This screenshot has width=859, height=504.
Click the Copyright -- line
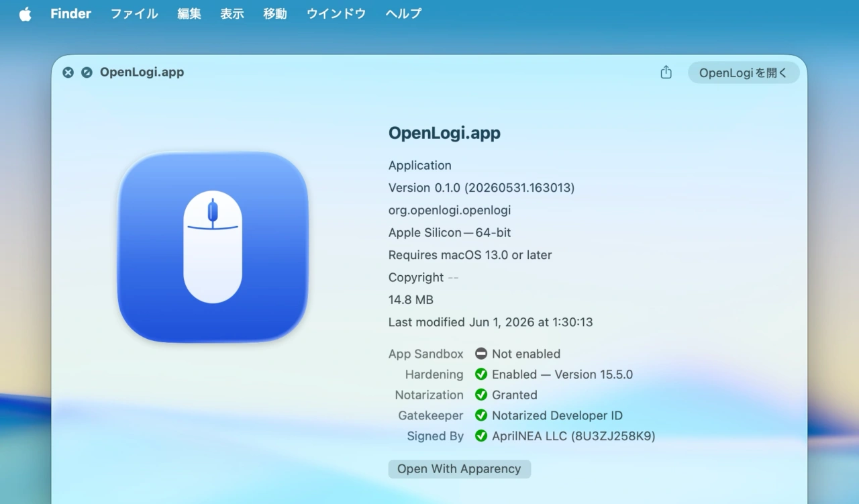[x=423, y=277]
